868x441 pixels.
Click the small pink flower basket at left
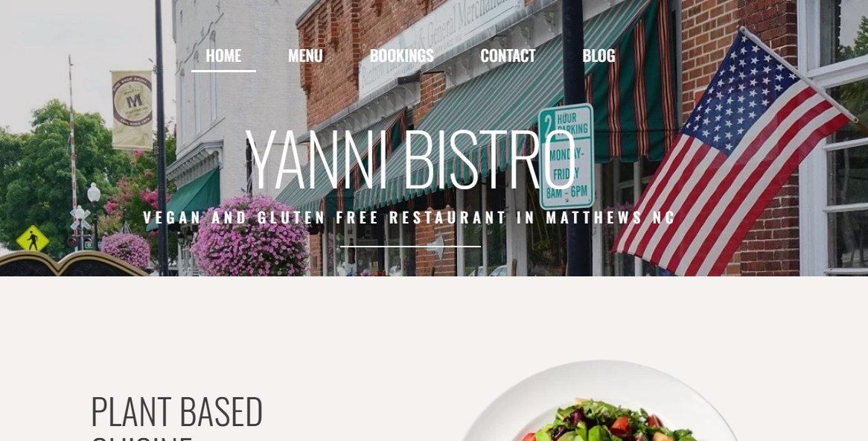(126, 250)
